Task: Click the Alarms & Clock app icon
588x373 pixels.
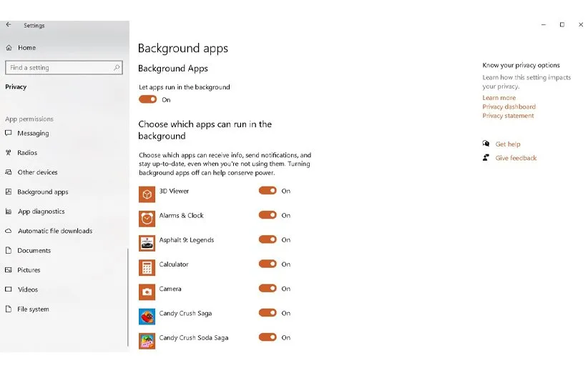Action: click(147, 219)
